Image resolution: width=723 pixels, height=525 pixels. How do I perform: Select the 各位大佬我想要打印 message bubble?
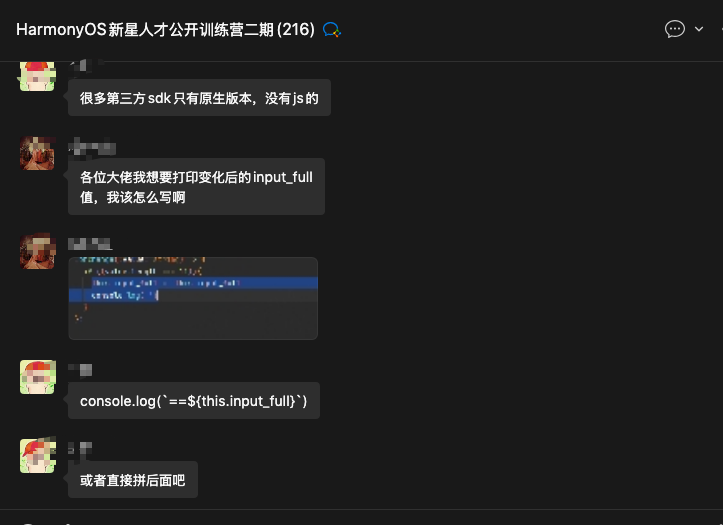(196, 187)
